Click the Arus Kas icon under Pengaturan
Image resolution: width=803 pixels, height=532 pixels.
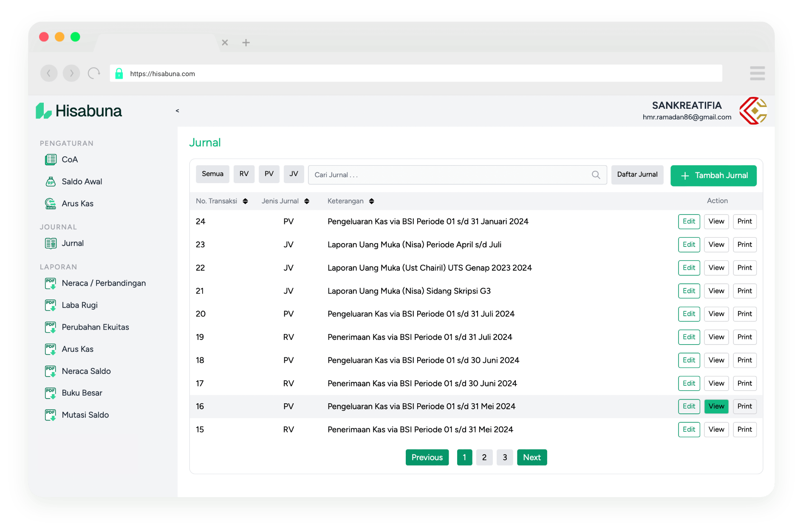pos(50,204)
